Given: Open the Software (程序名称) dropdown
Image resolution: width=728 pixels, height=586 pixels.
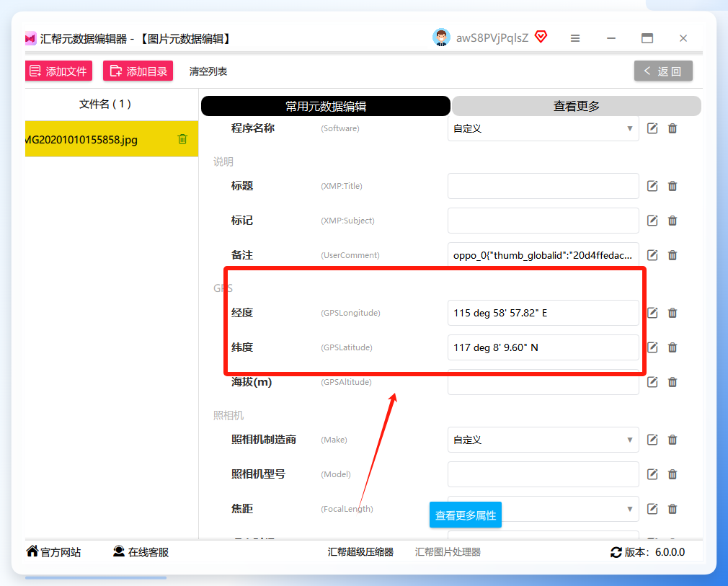Looking at the screenshot, I should [543, 128].
